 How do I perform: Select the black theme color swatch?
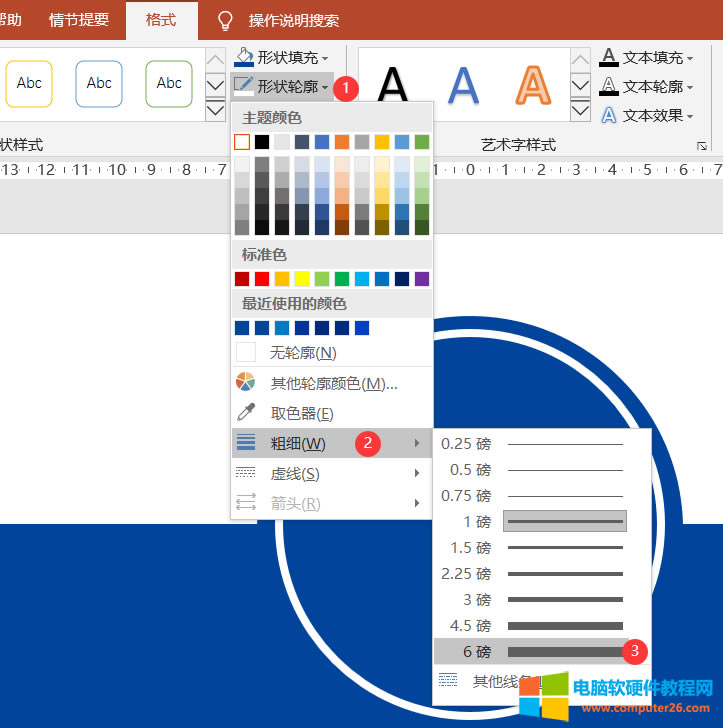[x=262, y=142]
